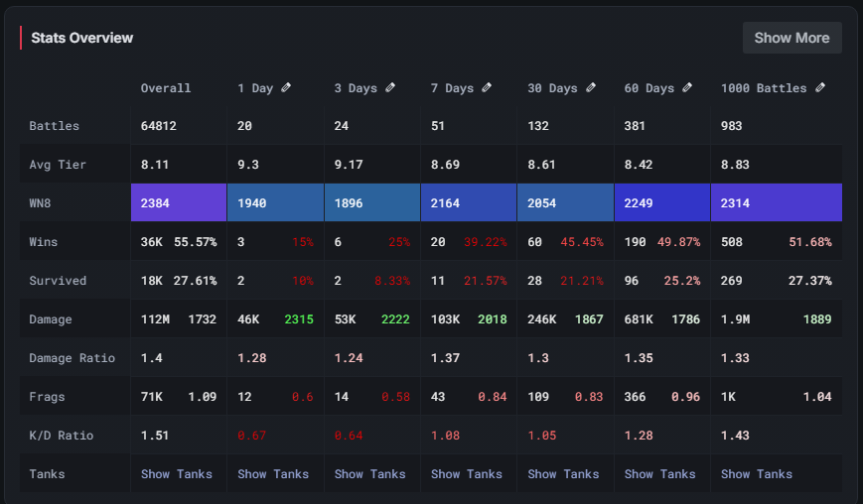
Task: Show tanks for the 60 Days column
Action: (660, 474)
